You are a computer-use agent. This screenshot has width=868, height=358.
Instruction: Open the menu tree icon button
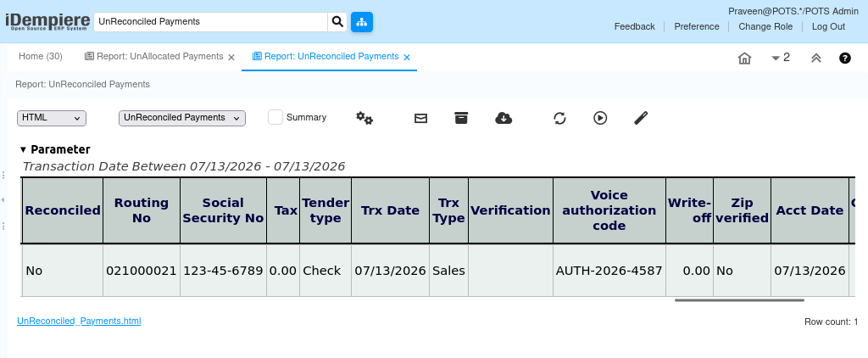362,22
